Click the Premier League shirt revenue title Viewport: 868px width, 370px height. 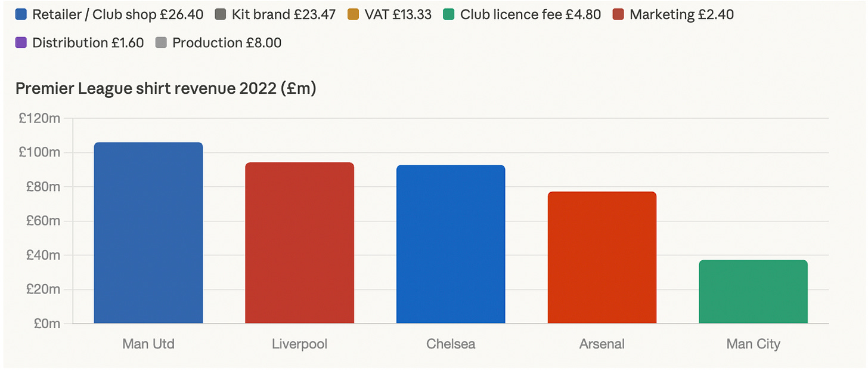(166, 89)
